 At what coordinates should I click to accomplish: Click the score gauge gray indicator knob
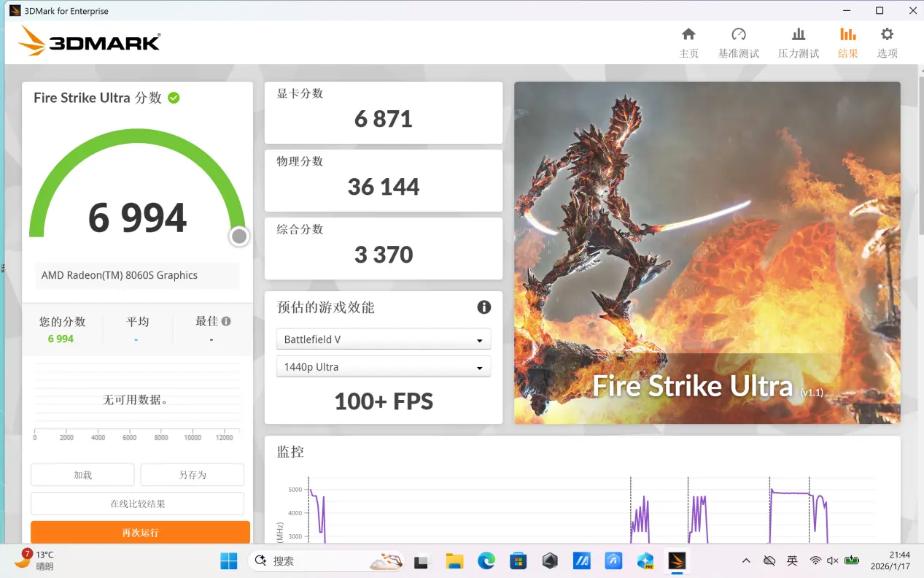[239, 236]
